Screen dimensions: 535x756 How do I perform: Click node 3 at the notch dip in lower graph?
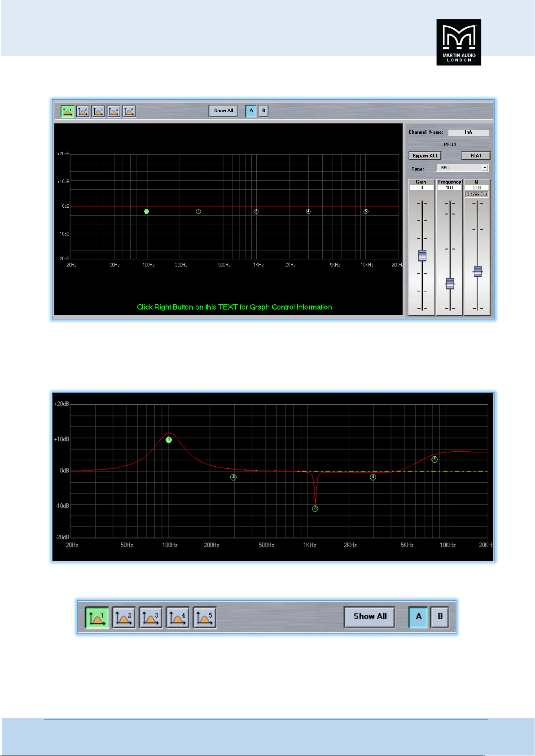point(315,508)
